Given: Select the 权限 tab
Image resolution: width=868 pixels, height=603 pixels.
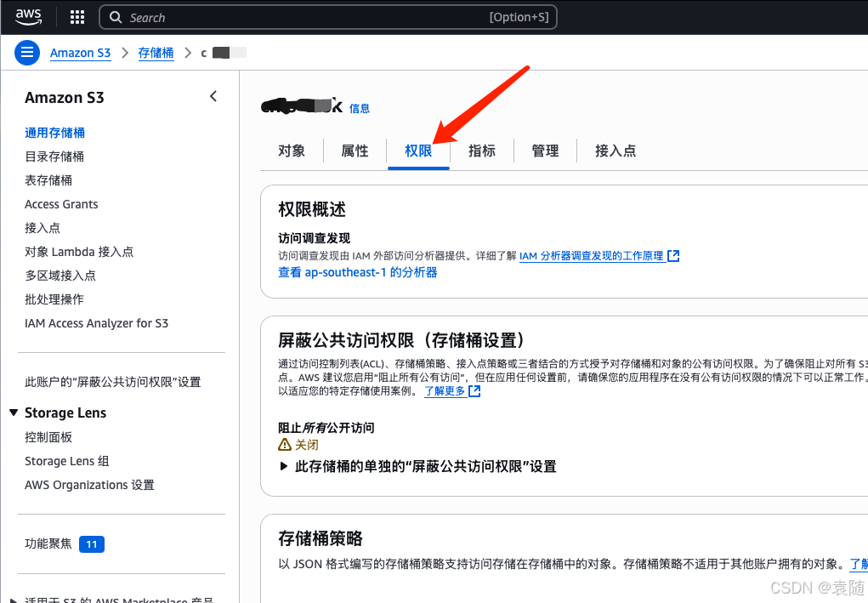Looking at the screenshot, I should coord(418,151).
